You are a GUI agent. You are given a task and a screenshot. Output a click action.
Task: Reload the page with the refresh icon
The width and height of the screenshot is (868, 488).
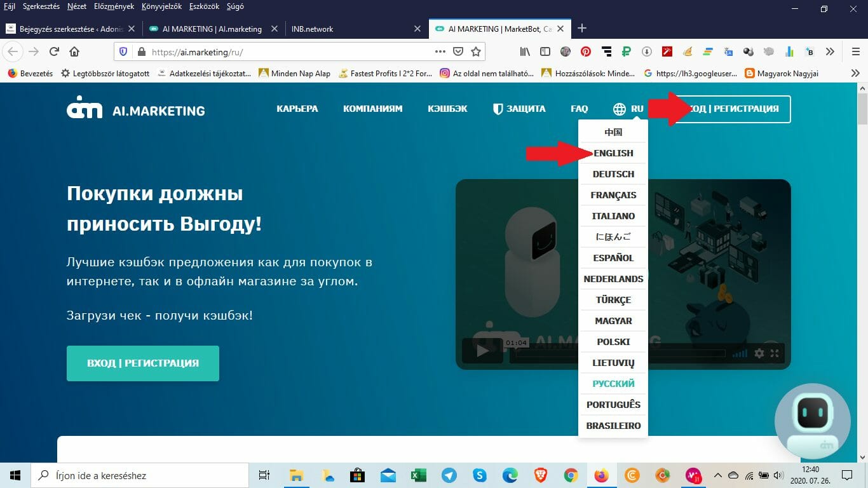point(54,51)
